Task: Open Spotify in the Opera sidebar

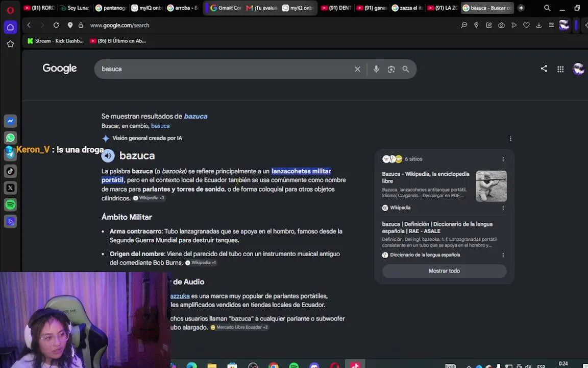Action: coord(11,204)
